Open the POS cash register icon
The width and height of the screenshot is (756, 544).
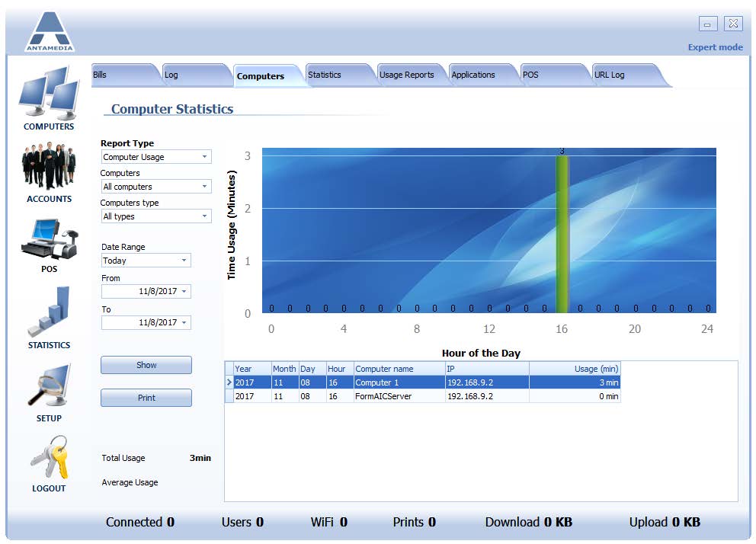click(x=49, y=246)
